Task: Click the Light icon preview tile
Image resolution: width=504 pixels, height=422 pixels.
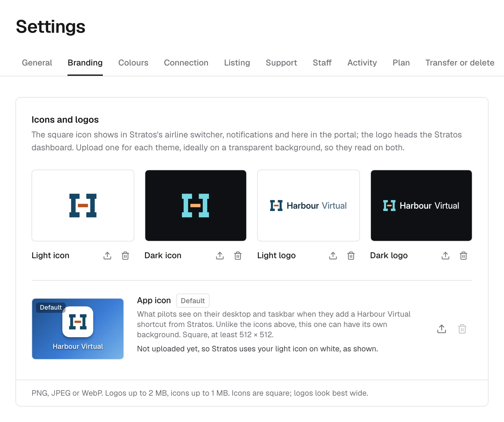Action: pyautogui.click(x=83, y=206)
